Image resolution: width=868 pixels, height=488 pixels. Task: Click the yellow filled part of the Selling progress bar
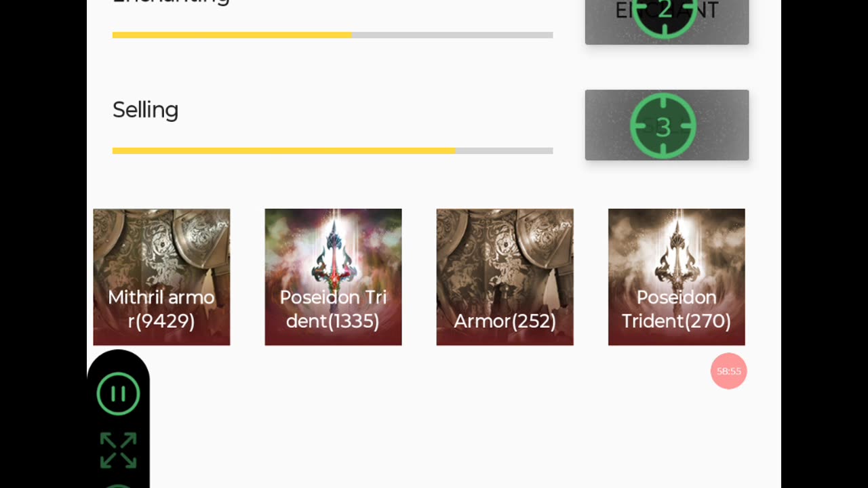[x=283, y=150]
